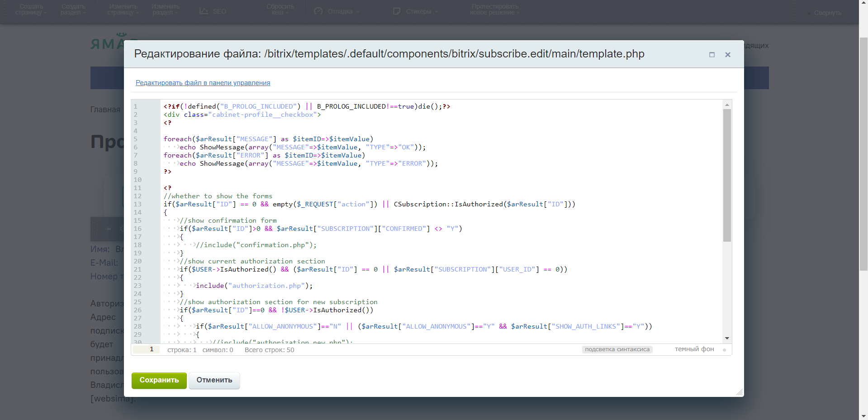
Task: Click the foreach $arResult["ERROR"] line
Action: click(264, 156)
